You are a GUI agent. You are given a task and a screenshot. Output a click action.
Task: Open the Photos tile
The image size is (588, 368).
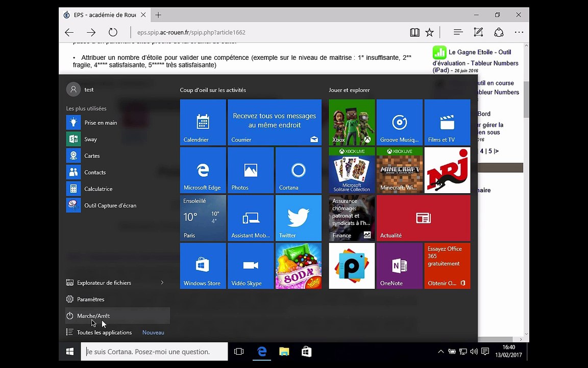tap(251, 170)
